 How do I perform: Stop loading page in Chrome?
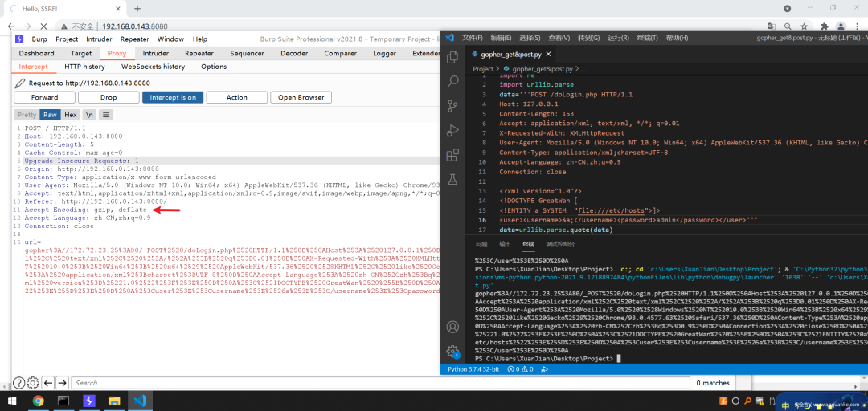click(43, 26)
